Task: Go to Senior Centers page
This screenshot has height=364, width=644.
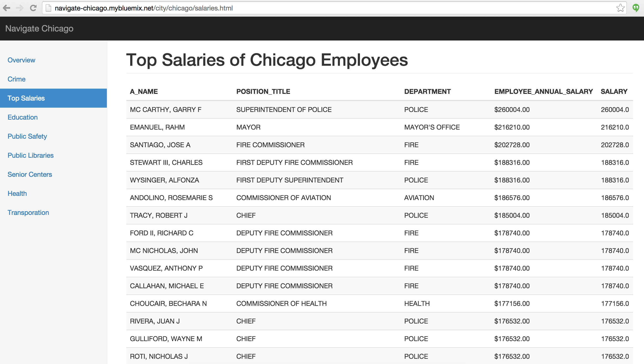Action: coord(30,174)
